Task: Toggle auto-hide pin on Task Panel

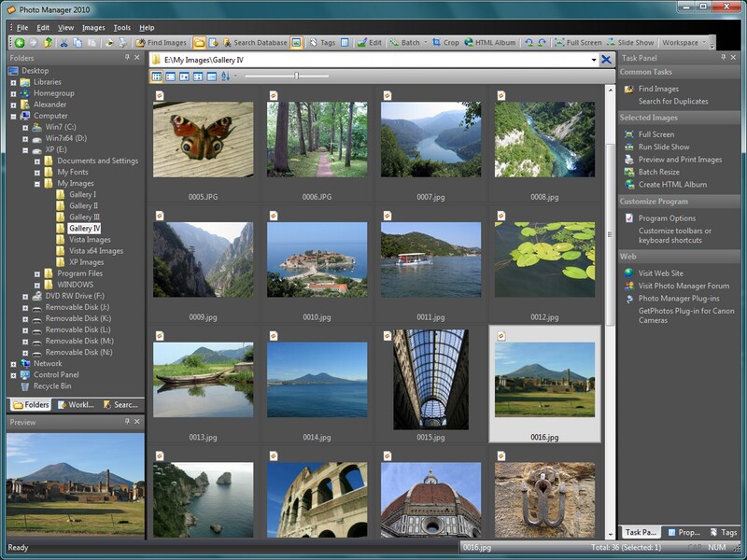Action: coord(723,58)
